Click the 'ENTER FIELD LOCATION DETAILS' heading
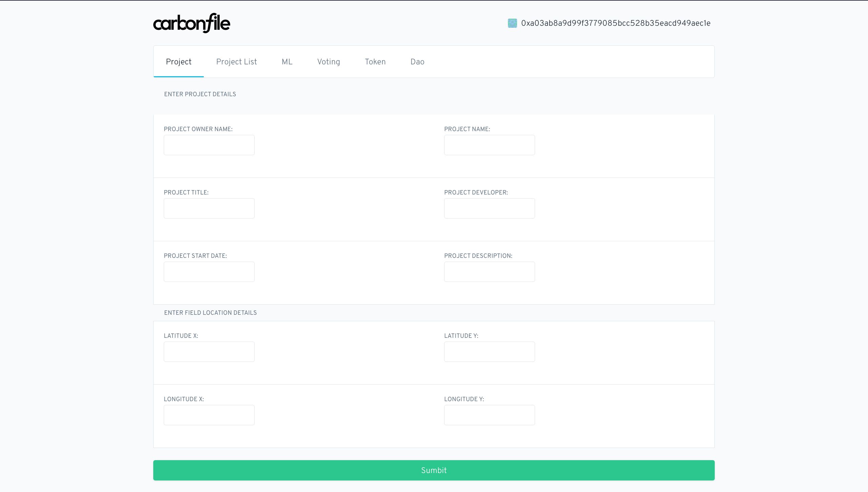This screenshot has width=868, height=492. click(211, 313)
